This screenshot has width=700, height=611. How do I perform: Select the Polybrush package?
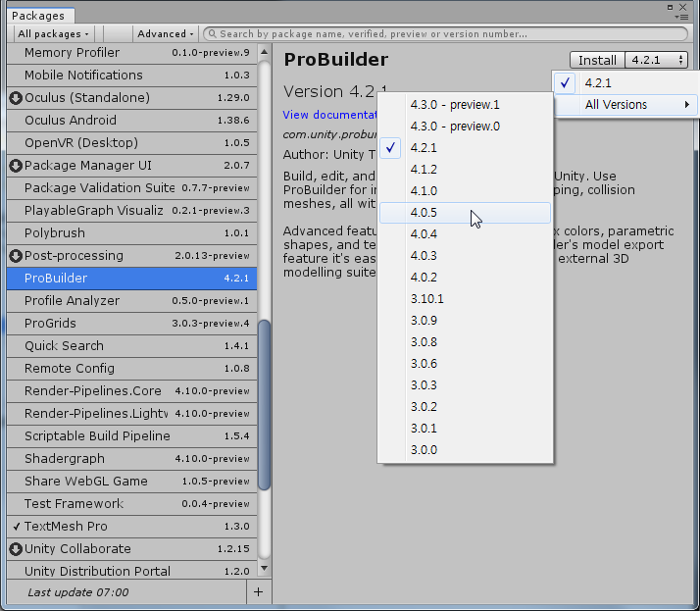(131, 233)
